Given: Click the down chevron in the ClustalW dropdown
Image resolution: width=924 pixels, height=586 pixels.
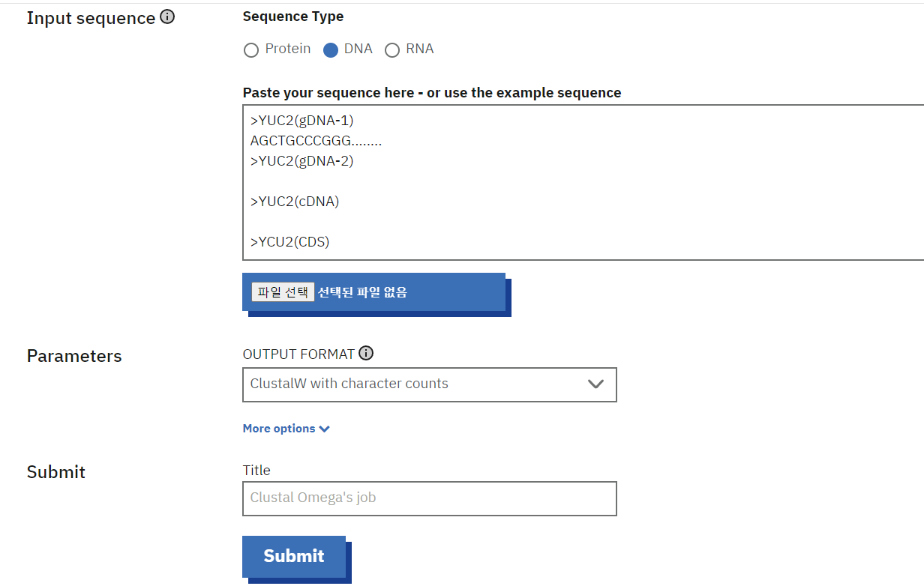Looking at the screenshot, I should [595, 384].
